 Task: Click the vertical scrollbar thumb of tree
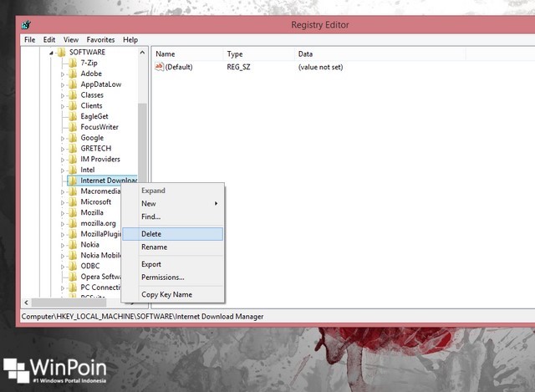[142, 143]
